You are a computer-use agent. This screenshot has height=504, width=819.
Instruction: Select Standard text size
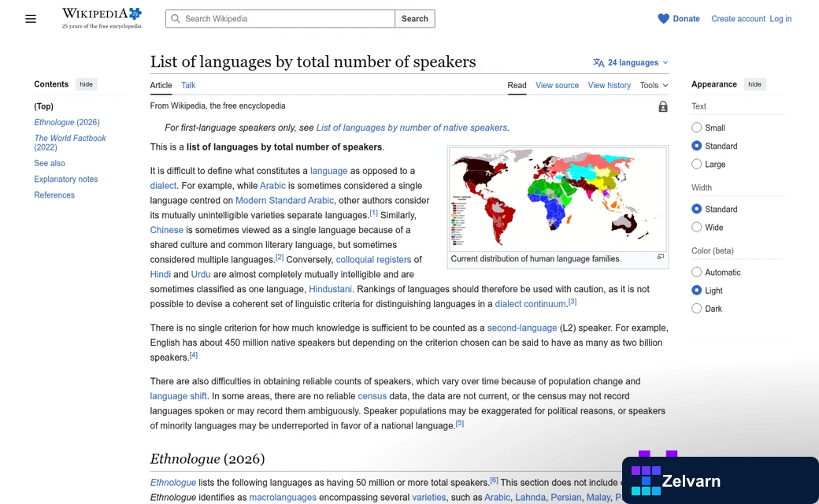click(696, 146)
